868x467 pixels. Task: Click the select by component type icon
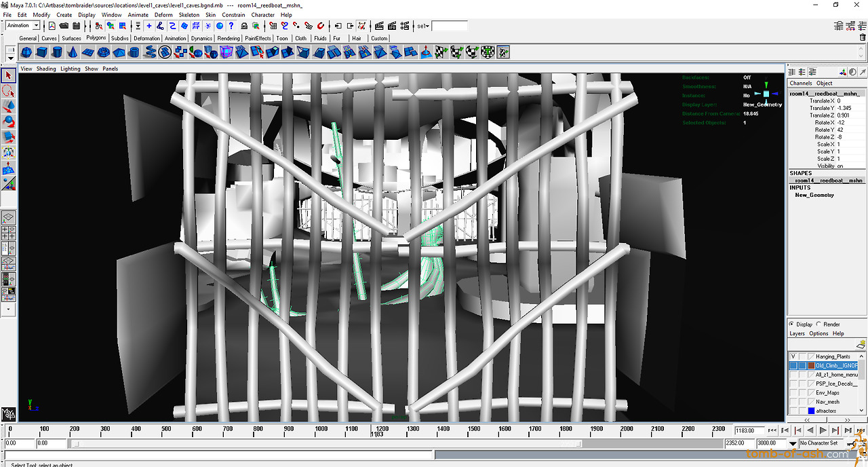(123, 26)
